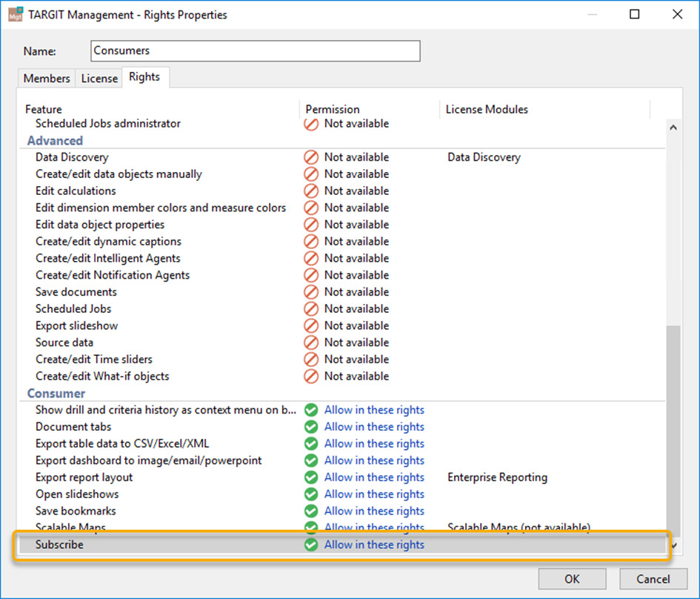Screen dimensions: 700x599
Task: Click green check icon for Export dashboard to image/email/powerpoint
Action: (311, 460)
